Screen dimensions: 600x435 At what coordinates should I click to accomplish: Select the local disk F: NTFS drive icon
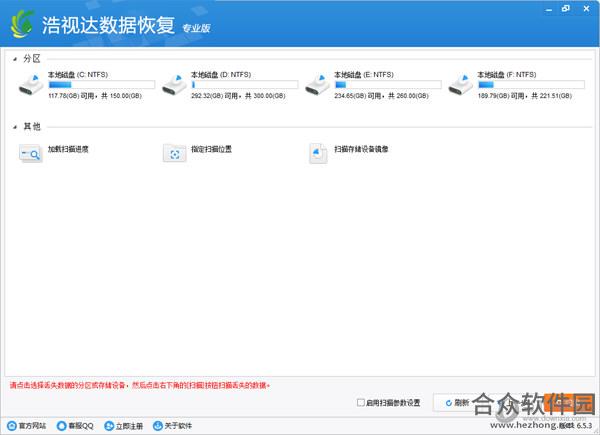[x=461, y=85]
